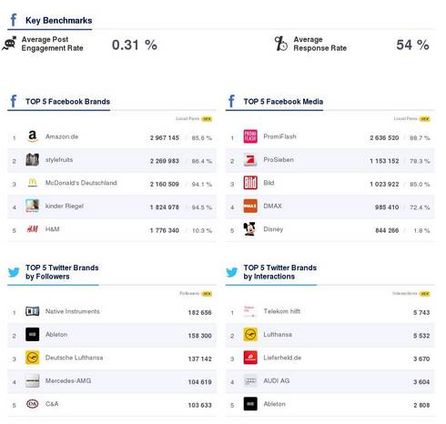This screenshot has width=446, height=424.
Task: Click the yellow badge beside Interactions header
Action: 425,294
